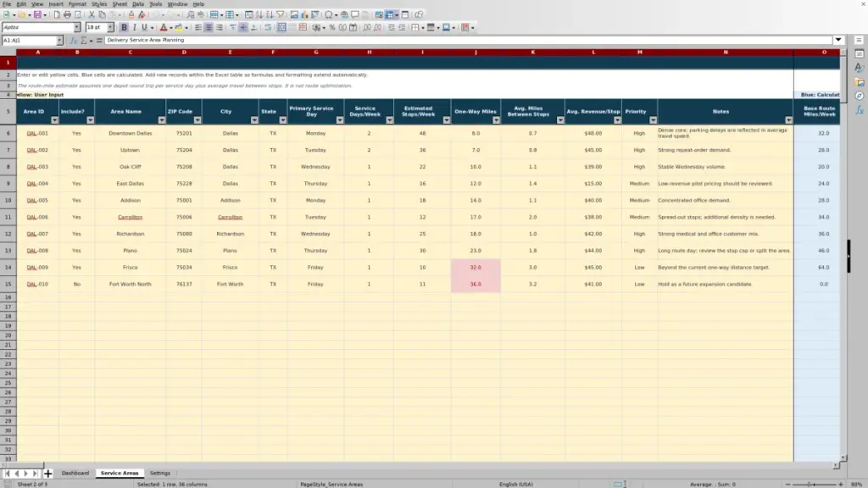Toggle Freeze Rows and Columns button
The image size is (868, 488).
click(389, 14)
